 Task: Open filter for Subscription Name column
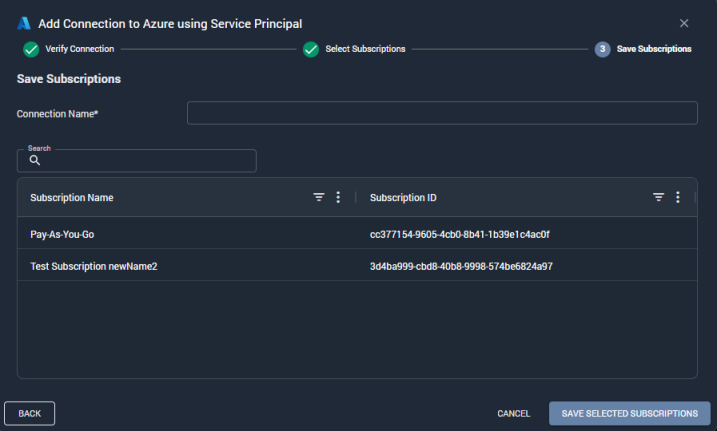[319, 197]
